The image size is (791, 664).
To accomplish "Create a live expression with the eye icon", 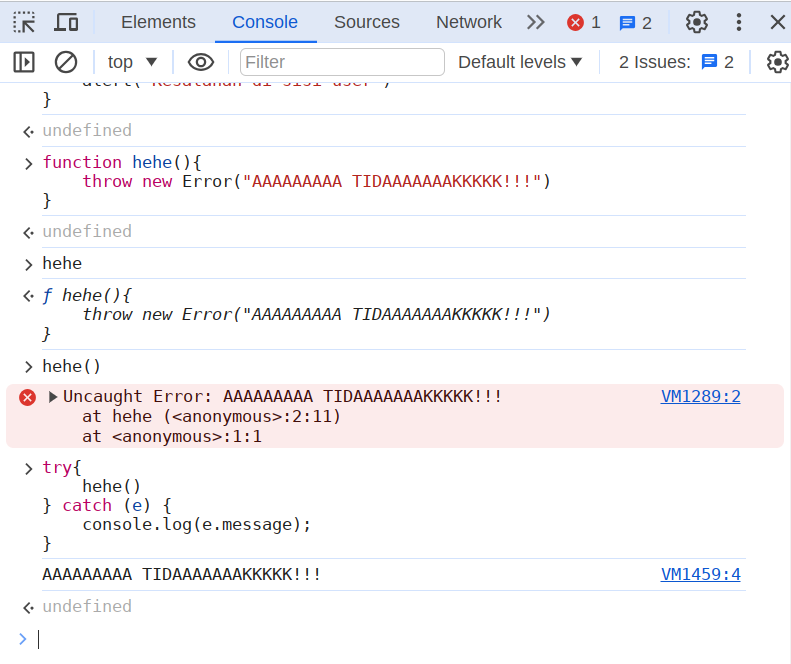I will (x=201, y=62).
